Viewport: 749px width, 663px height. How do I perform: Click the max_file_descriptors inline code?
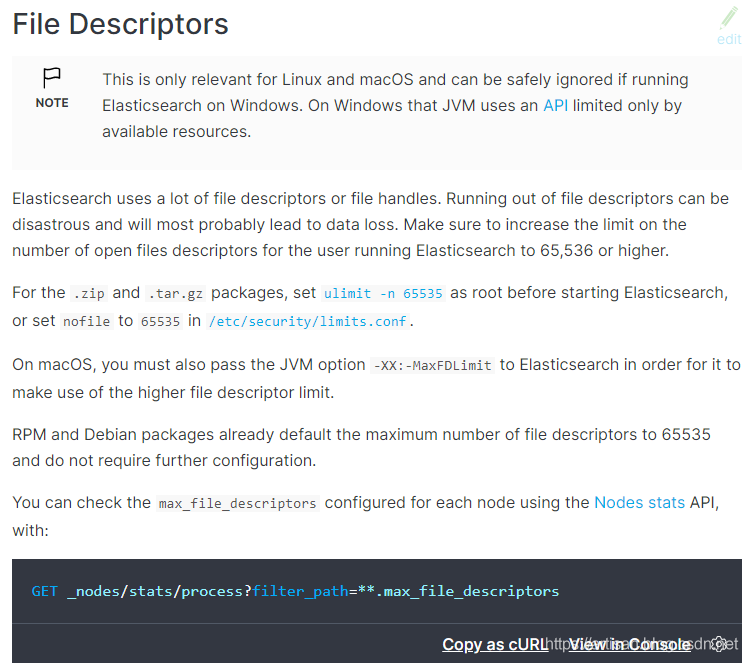237,503
